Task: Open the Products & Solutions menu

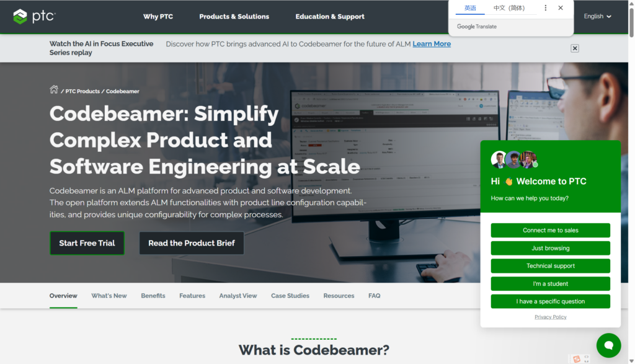Action: [234, 17]
